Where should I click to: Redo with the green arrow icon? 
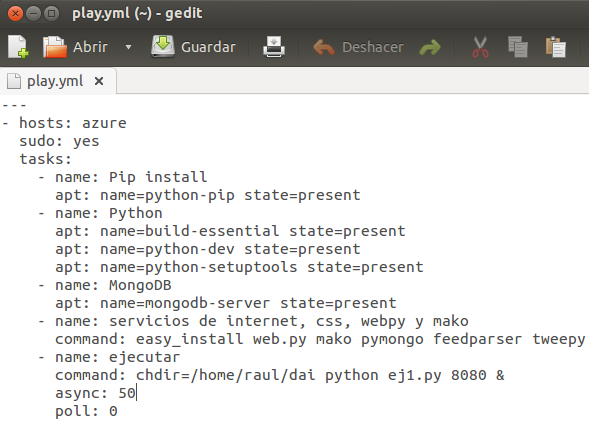click(x=430, y=47)
